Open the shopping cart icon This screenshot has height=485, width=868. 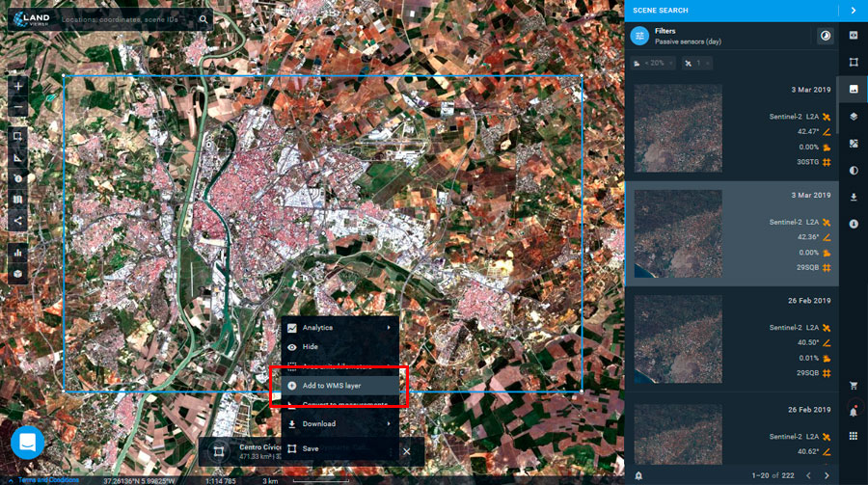(x=854, y=386)
